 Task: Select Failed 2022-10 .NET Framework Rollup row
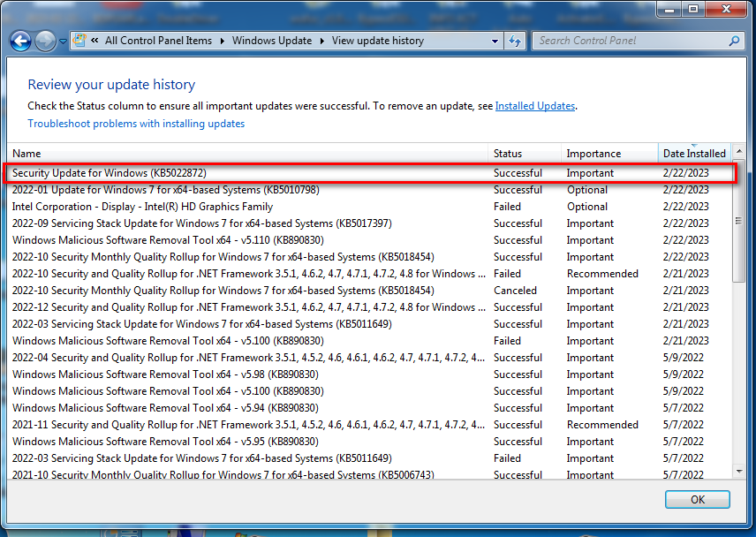pos(370,274)
